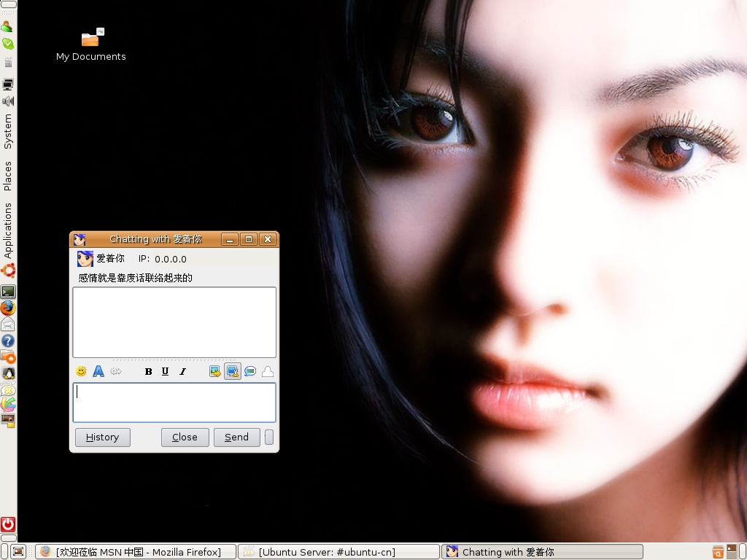
Task: Click the grey document tray icon
Action: click(x=8, y=62)
